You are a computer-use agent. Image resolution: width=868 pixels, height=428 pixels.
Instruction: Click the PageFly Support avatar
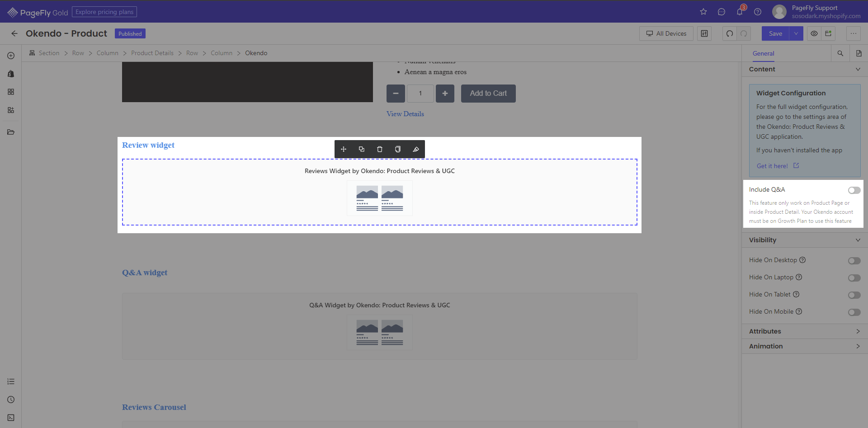(x=779, y=12)
